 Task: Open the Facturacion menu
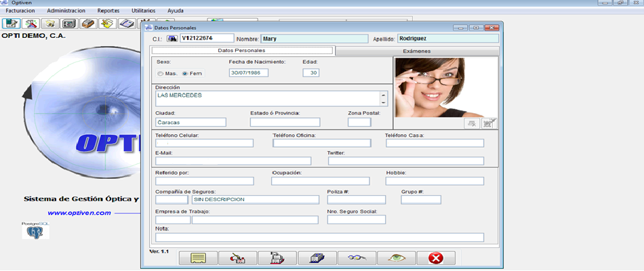point(20,11)
